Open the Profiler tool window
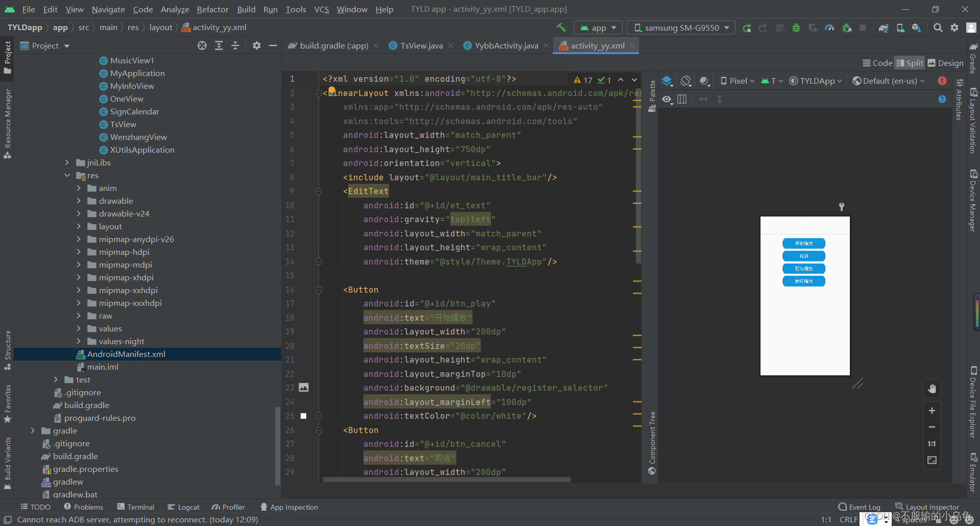The width and height of the screenshot is (980, 526). 229,507
